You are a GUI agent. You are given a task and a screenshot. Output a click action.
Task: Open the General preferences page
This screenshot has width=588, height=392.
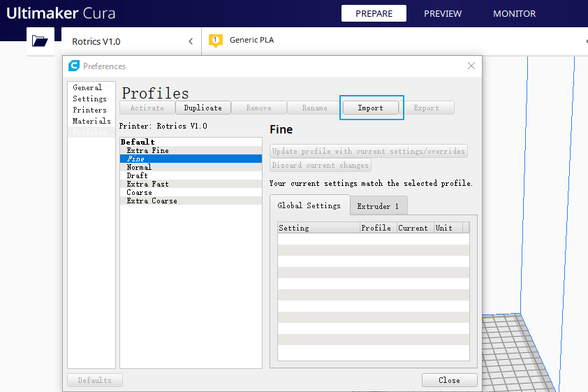(91, 87)
